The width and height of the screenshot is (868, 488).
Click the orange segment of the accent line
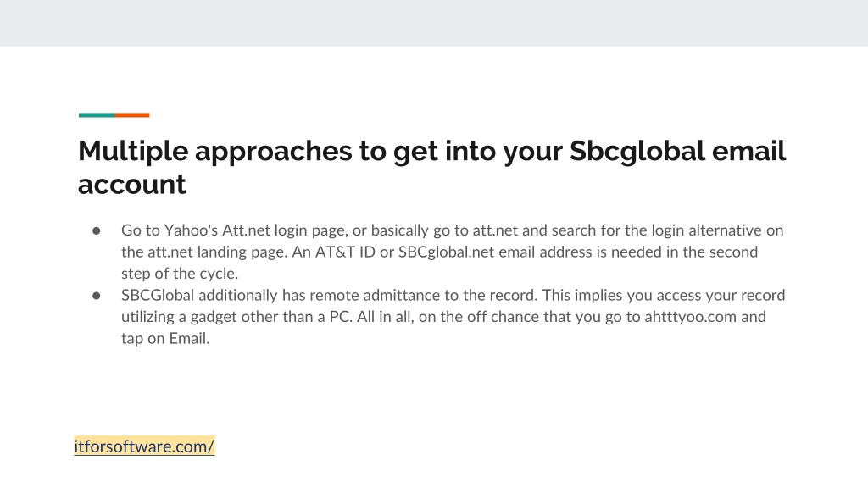tap(131, 115)
